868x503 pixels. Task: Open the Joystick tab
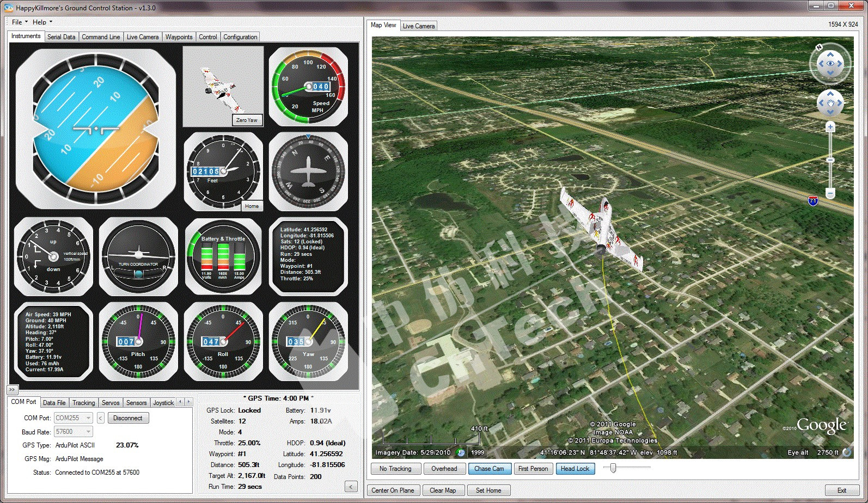pyautogui.click(x=163, y=403)
